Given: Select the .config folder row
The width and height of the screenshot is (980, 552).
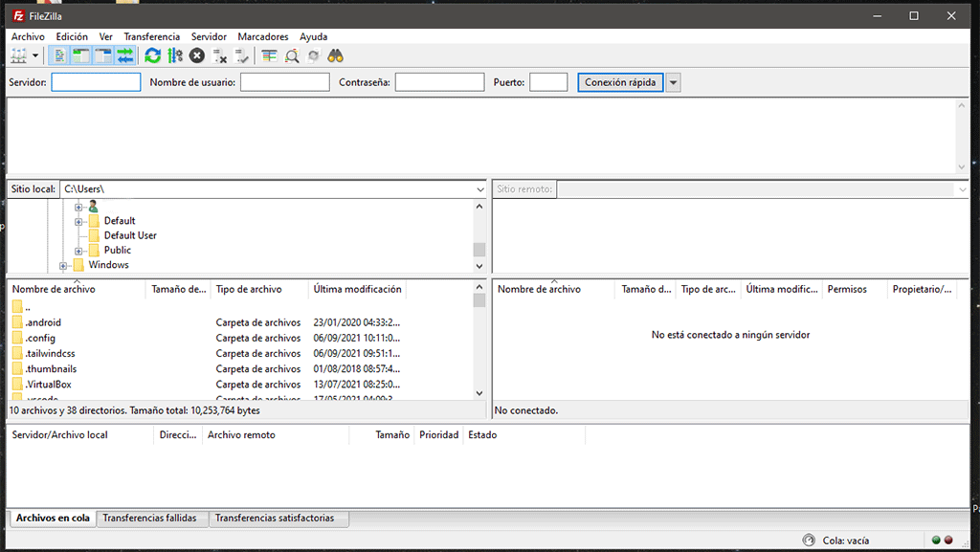Looking at the screenshot, I should coord(240,338).
